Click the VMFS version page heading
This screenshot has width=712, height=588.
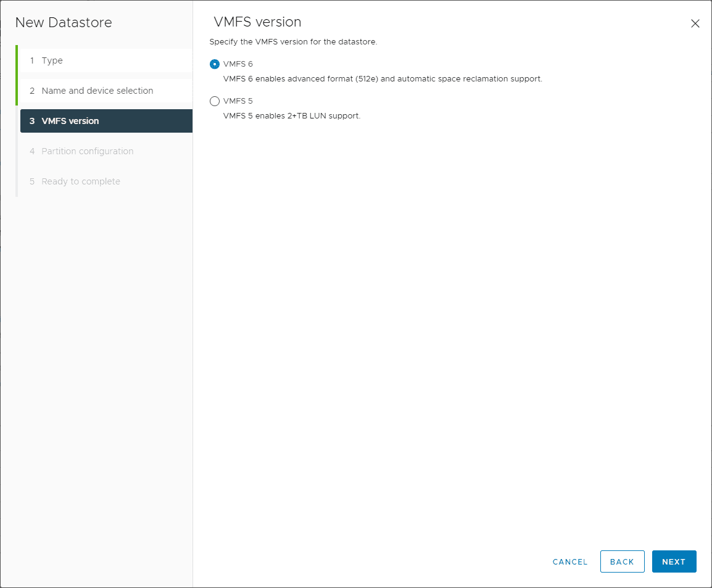point(257,22)
